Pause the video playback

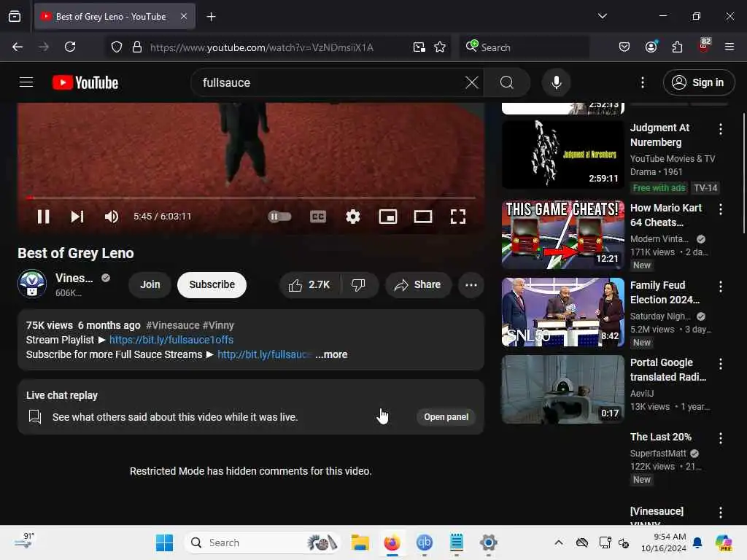pos(43,217)
